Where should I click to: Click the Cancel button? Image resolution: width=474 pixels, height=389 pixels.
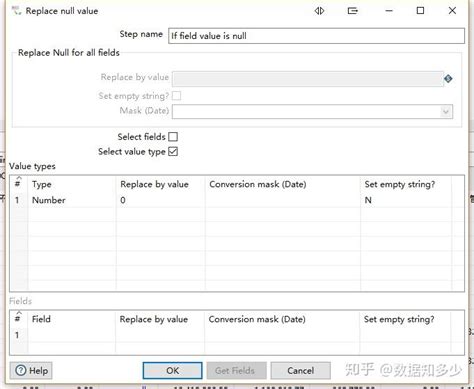300,370
